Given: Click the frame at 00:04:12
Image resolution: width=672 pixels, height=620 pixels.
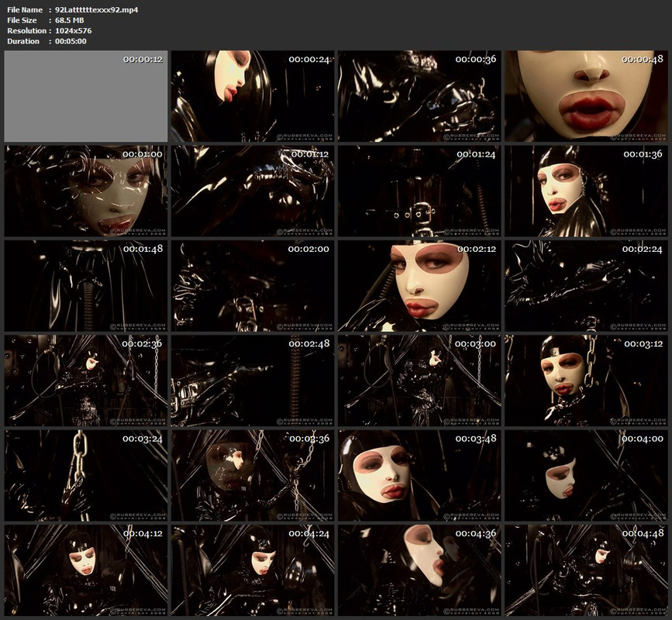Looking at the screenshot, I should [86, 570].
